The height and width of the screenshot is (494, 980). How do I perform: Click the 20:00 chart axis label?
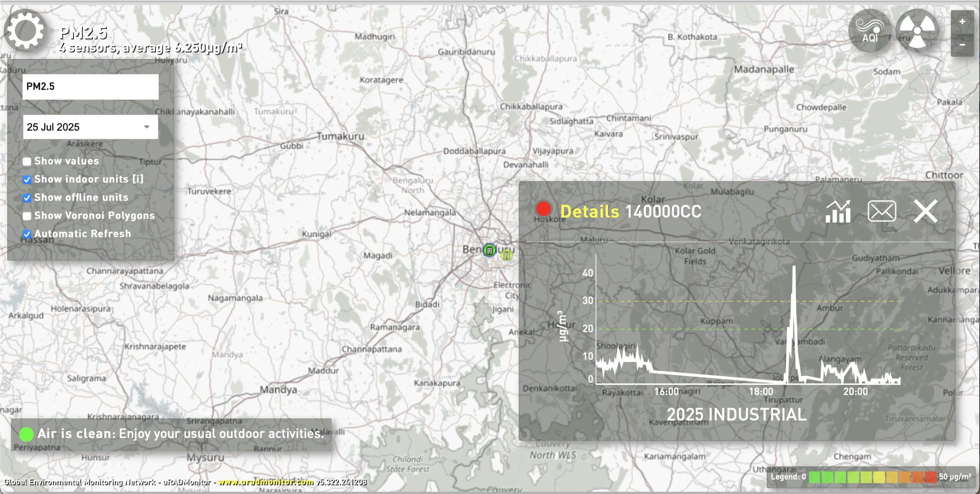pyautogui.click(x=856, y=392)
